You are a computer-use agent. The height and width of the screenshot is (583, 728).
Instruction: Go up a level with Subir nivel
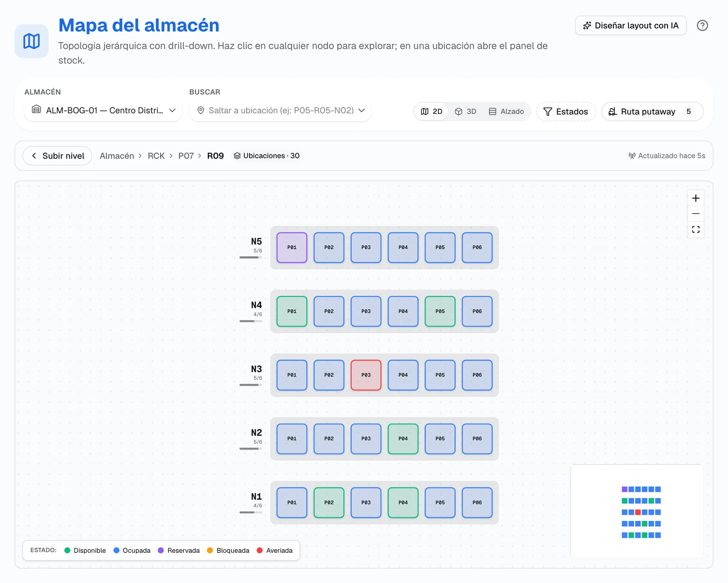coord(58,156)
